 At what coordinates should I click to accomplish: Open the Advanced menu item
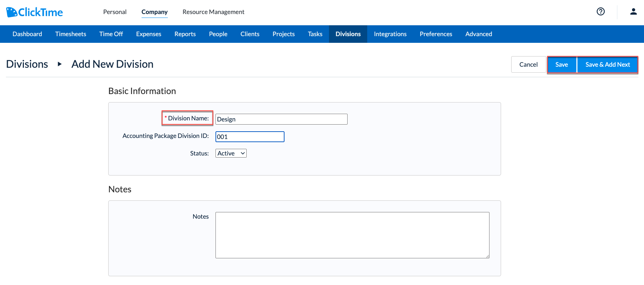[x=479, y=34]
